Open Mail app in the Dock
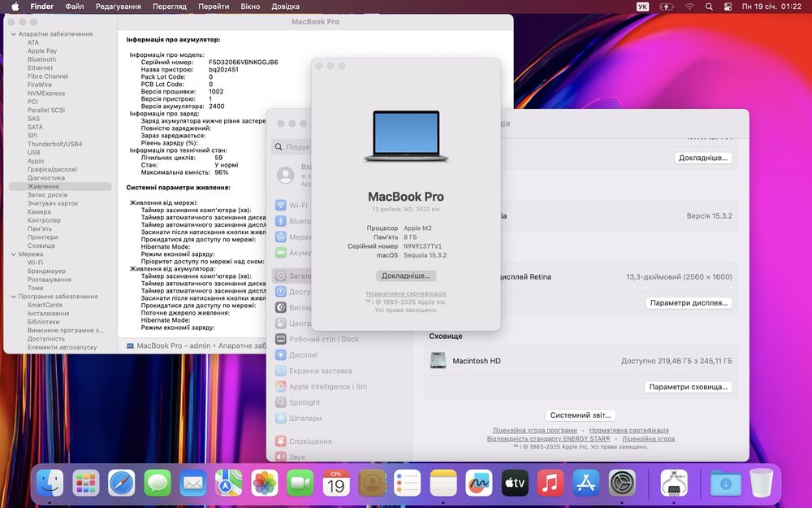This screenshot has height=508, width=812. pyautogui.click(x=193, y=483)
